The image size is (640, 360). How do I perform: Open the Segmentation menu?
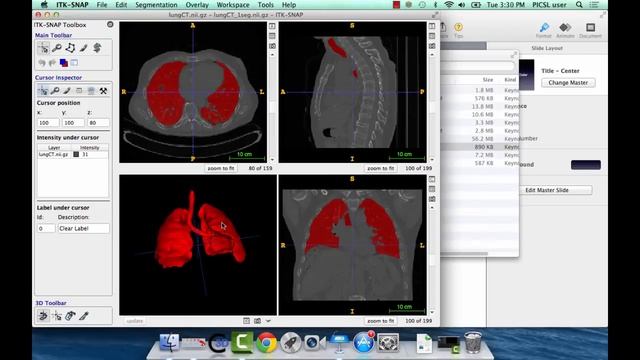pyautogui.click(x=156, y=5)
